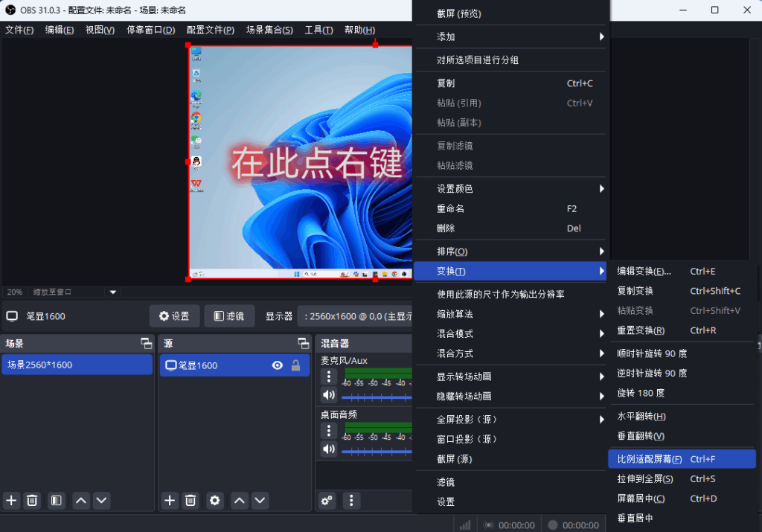This screenshot has width=762, height=532.
Task: Click 复制 in context menu
Action: (x=510, y=83)
